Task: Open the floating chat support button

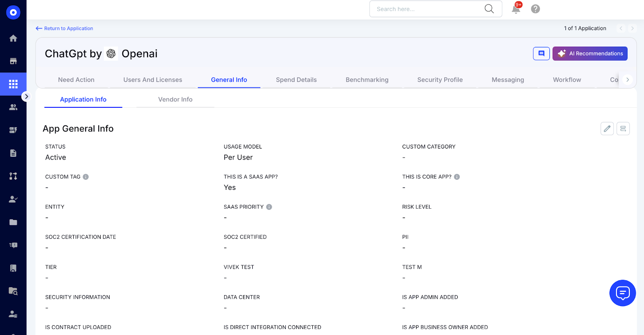Action: click(x=623, y=293)
